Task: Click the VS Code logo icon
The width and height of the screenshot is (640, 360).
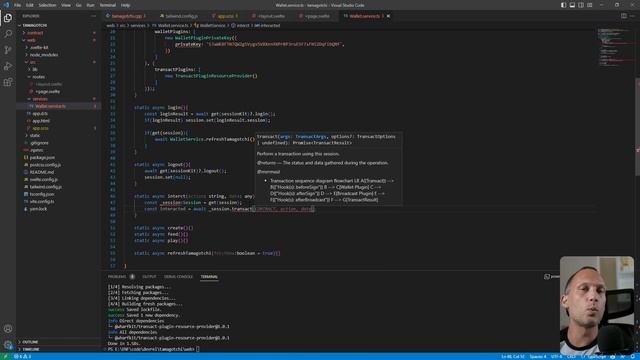Action: click(6, 5)
